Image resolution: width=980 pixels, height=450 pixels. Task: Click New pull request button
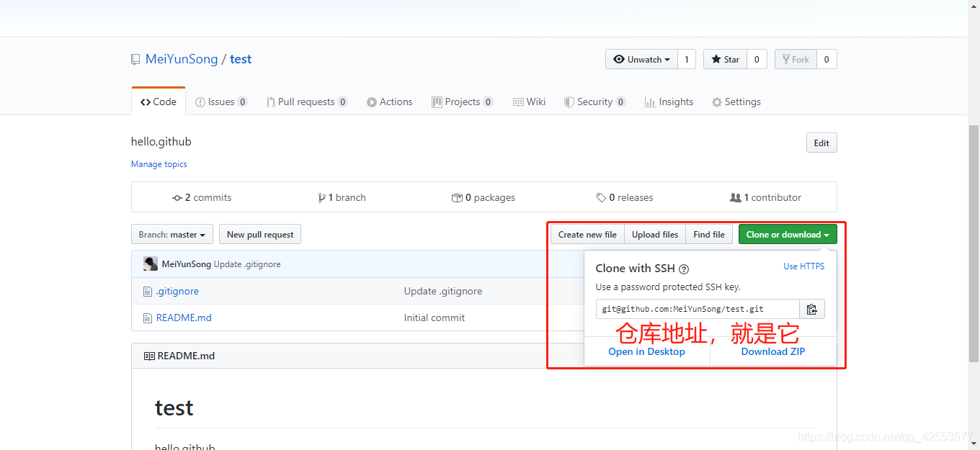click(260, 234)
